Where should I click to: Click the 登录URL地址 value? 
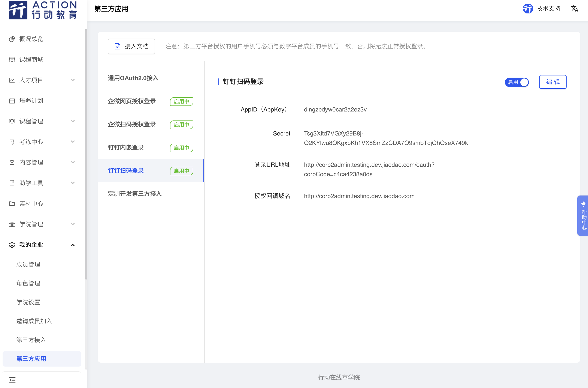369,170
